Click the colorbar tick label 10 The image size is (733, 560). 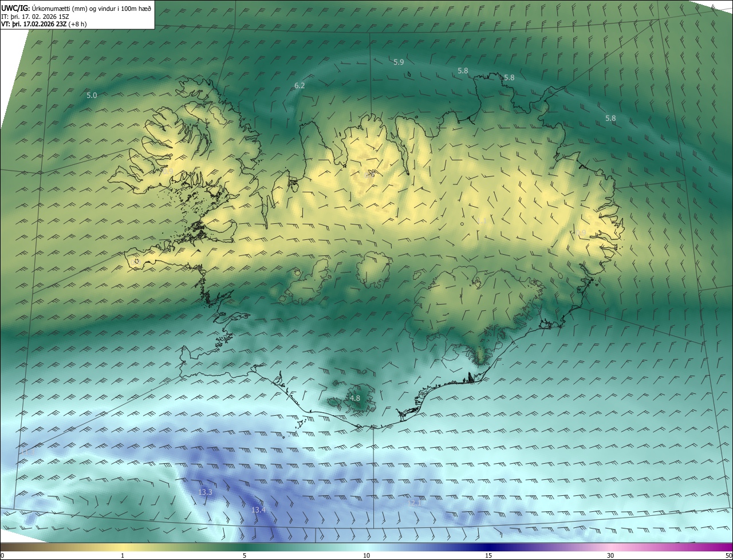pos(366,555)
